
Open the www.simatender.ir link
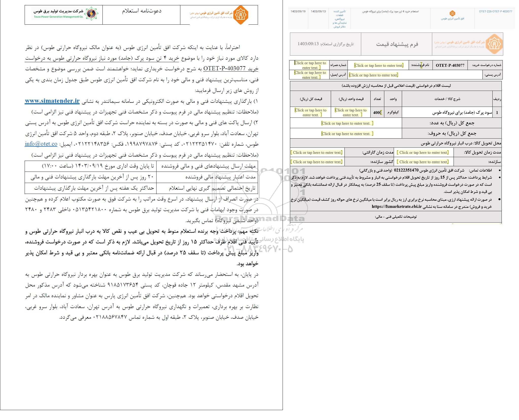point(52,101)
